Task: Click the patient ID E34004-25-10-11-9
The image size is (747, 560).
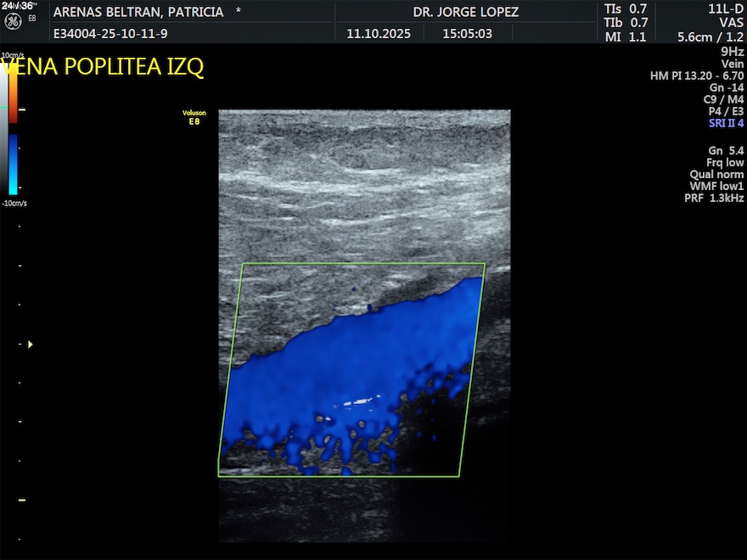Action: 110,35
